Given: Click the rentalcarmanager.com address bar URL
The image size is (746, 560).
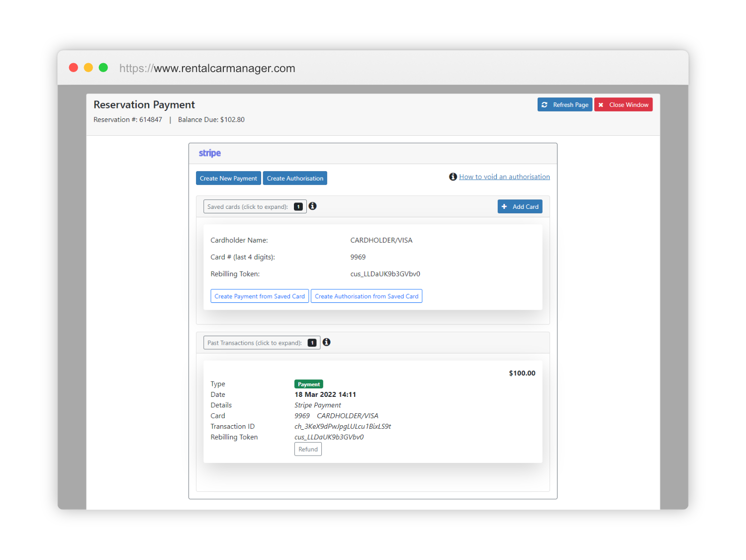Looking at the screenshot, I should tap(207, 69).
